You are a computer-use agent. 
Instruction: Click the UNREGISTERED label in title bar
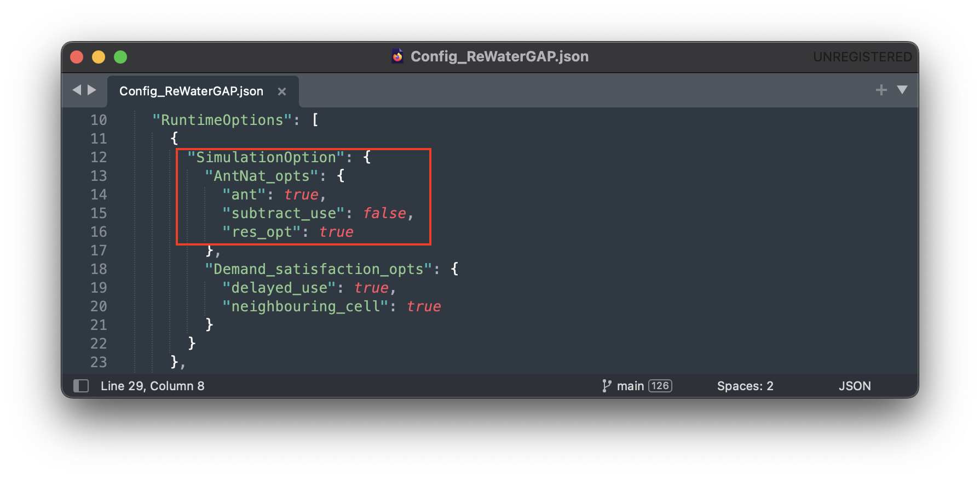point(862,57)
